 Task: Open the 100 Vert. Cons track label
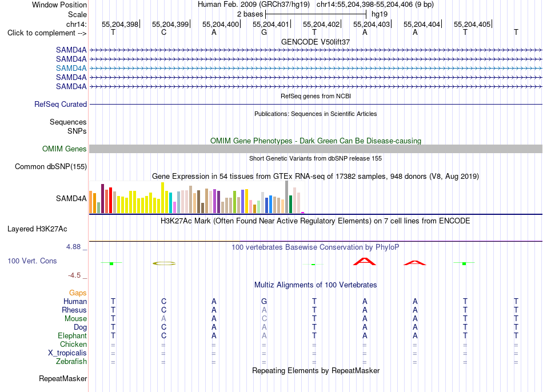click(x=32, y=261)
